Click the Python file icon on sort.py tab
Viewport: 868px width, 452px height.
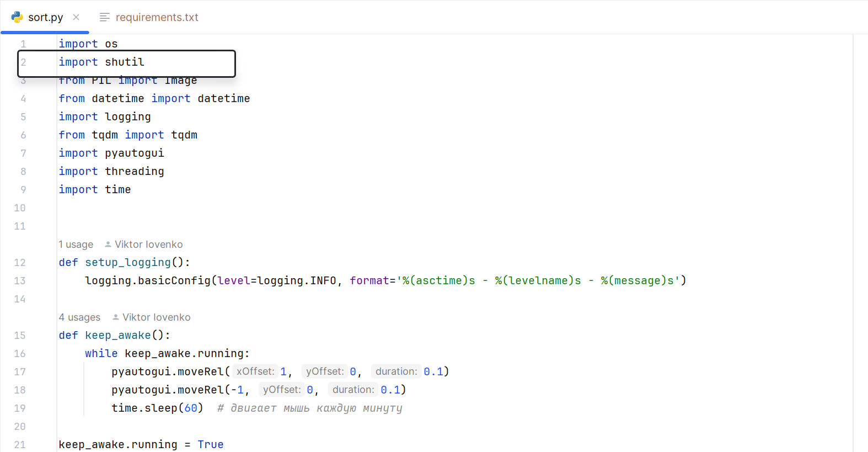(x=17, y=17)
